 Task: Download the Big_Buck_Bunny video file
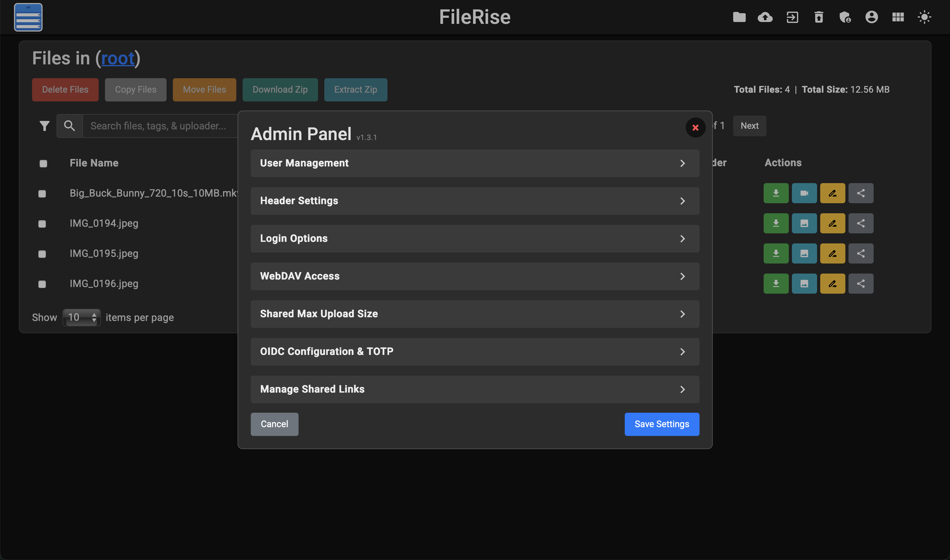[x=776, y=193]
